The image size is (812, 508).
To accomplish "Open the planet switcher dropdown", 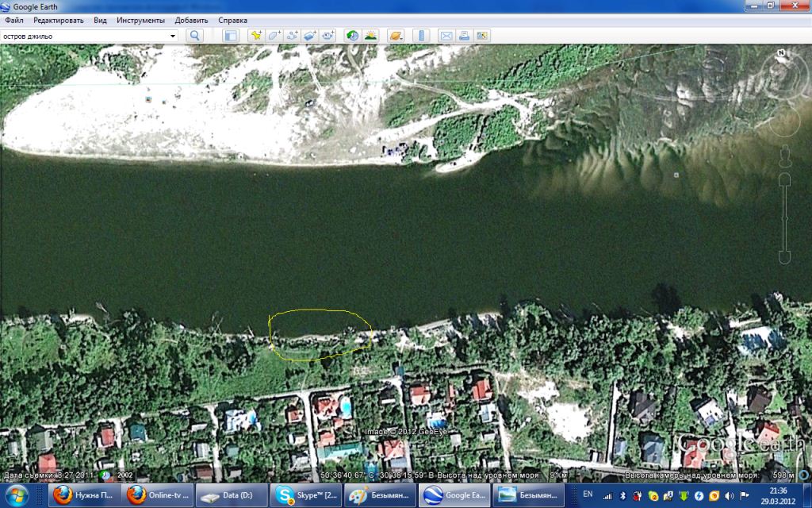I will [x=396, y=36].
